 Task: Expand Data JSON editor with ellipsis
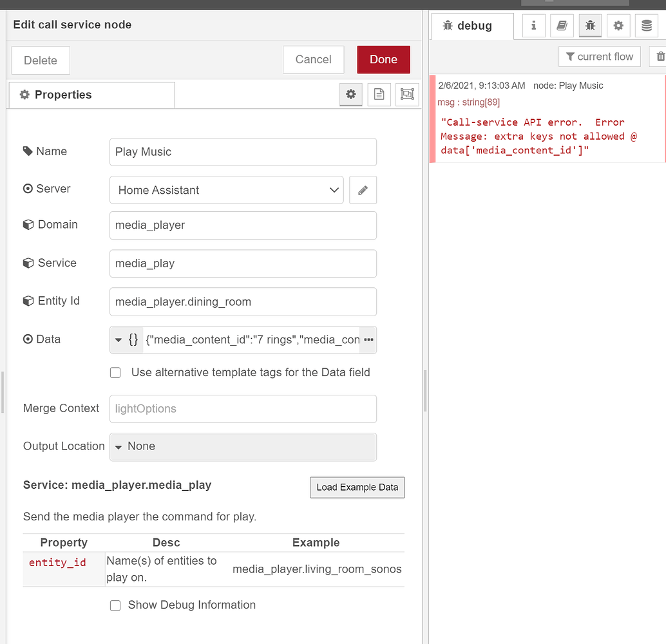[368, 340]
